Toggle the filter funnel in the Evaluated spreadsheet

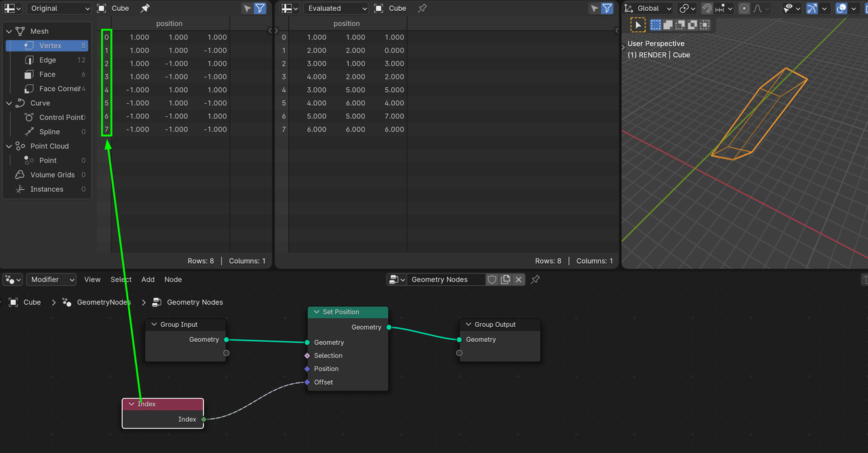pos(608,8)
